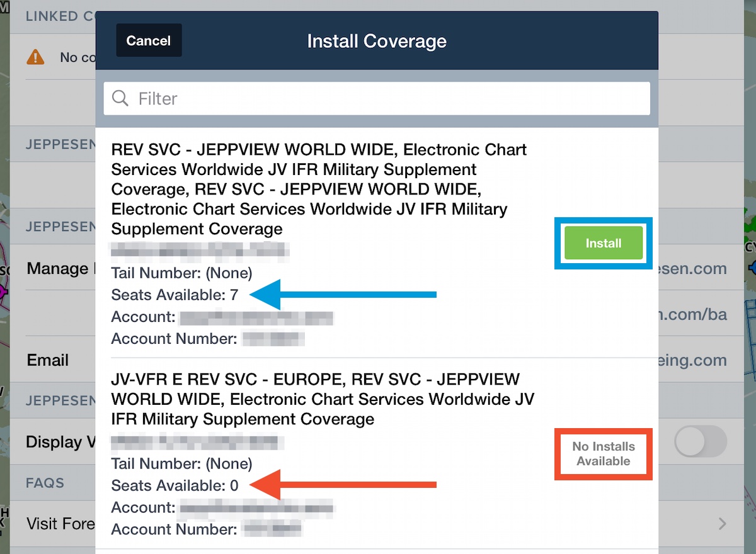Screen dimensions: 756x554
Task: Click the Seats Available: 0 text
Action: tap(175, 485)
